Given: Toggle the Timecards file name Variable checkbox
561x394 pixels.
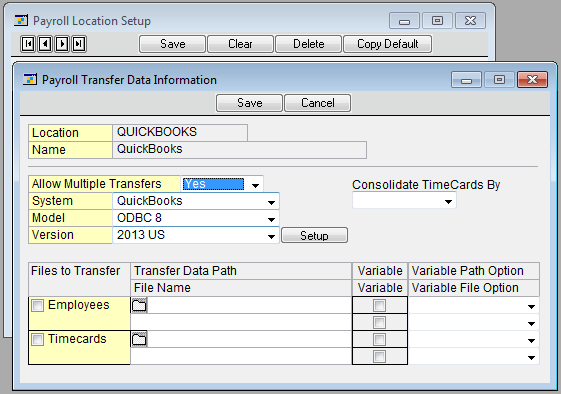Looking at the screenshot, I should [x=379, y=356].
